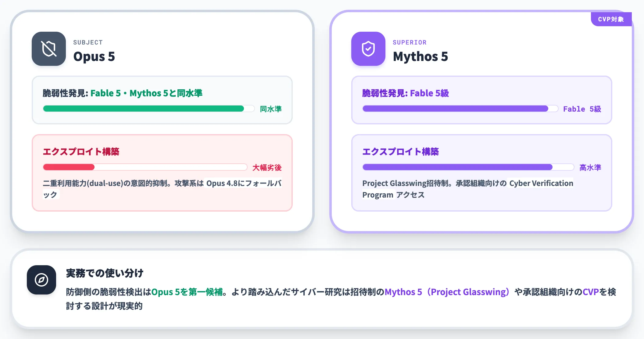Click the Fable 5級 value label
The height and width of the screenshot is (339, 644).
click(582, 109)
